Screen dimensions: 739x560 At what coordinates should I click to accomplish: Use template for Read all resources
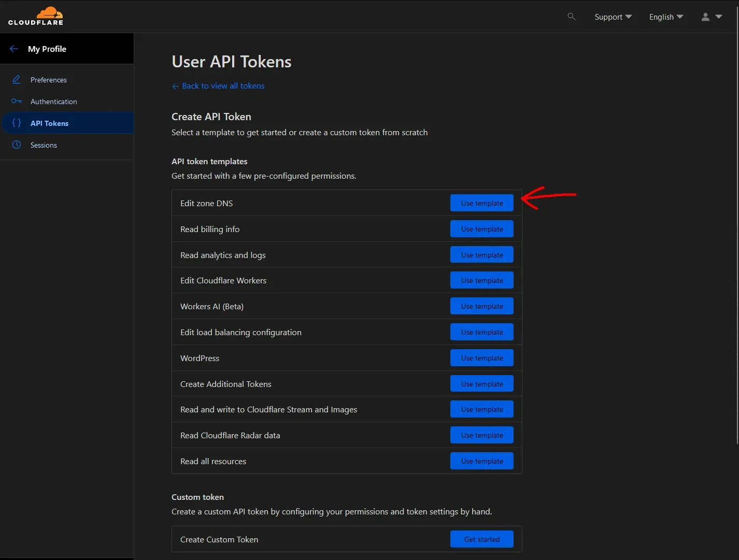[481, 461]
